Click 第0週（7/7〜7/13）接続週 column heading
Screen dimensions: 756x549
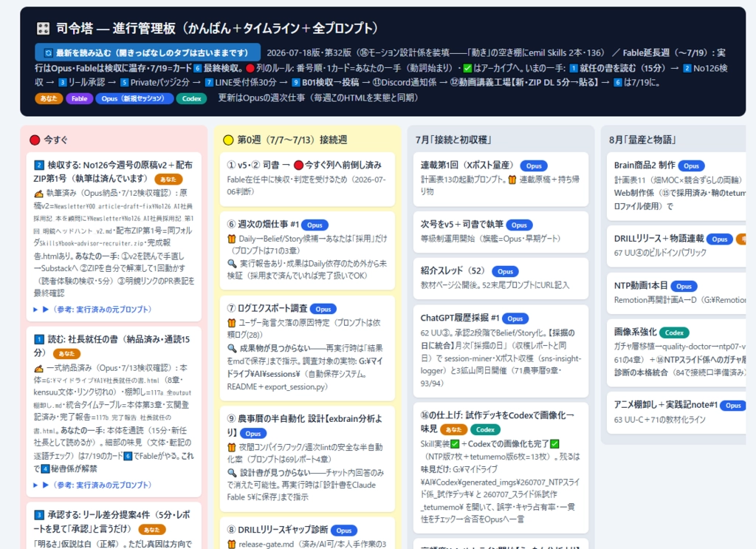[292, 140]
